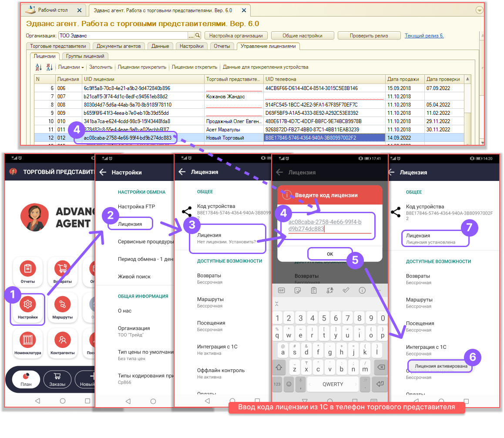The height and width of the screenshot is (438, 504).
Task: Switch to Группы лицензий tab
Action: tap(85, 56)
